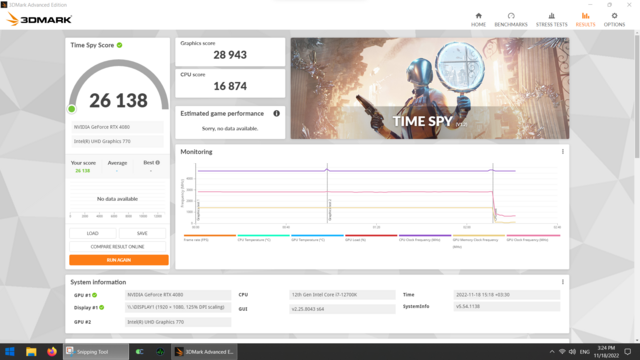Open File Explorer from taskbar
The height and width of the screenshot is (360, 640).
31,351
